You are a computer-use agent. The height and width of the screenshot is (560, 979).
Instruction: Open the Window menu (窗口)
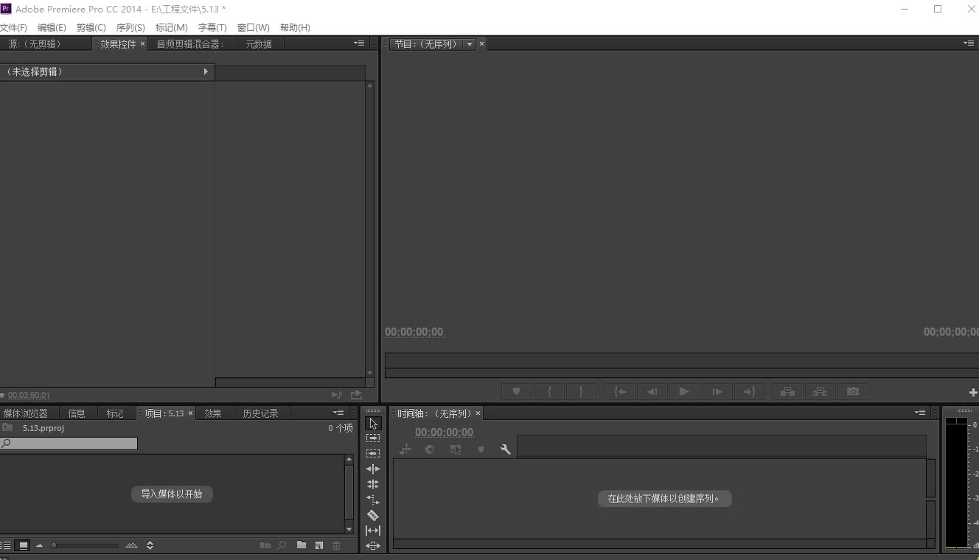[254, 27]
